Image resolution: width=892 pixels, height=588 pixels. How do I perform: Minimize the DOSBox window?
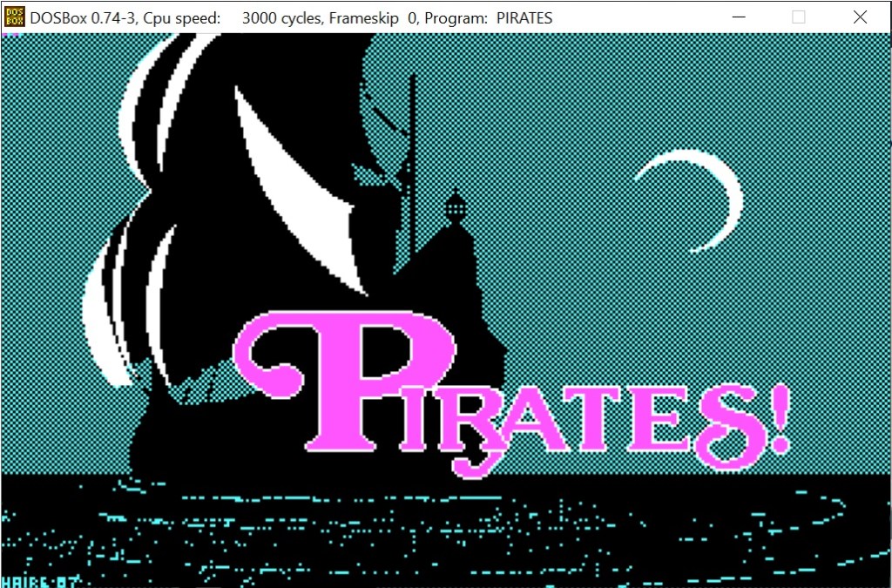click(738, 17)
